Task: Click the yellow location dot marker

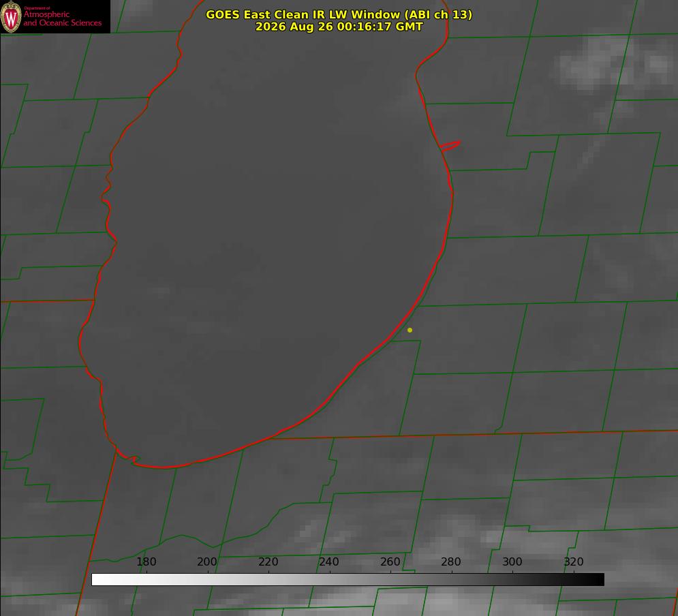Action: (x=410, y=330)
